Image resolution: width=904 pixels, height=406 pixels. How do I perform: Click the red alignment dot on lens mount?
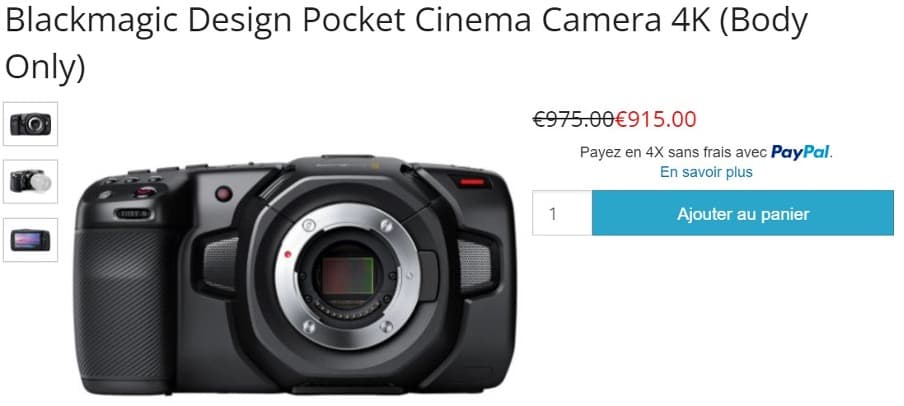288,254
